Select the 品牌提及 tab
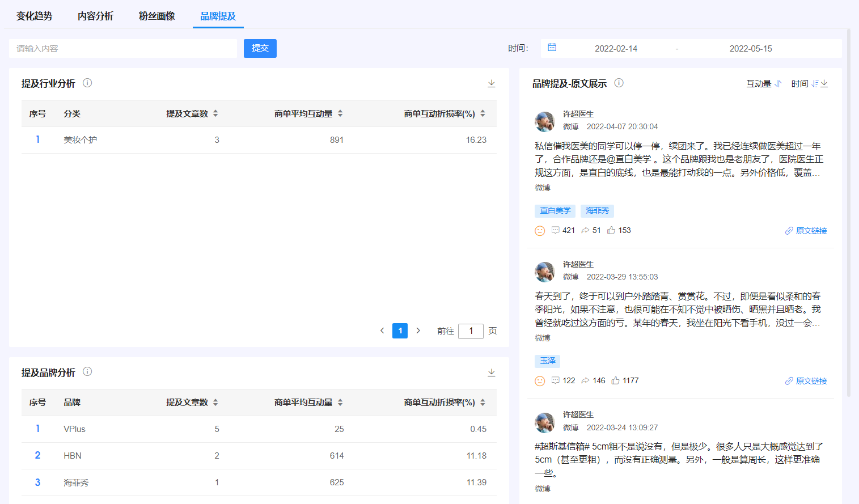859x504 pixels. pos(218,16)
